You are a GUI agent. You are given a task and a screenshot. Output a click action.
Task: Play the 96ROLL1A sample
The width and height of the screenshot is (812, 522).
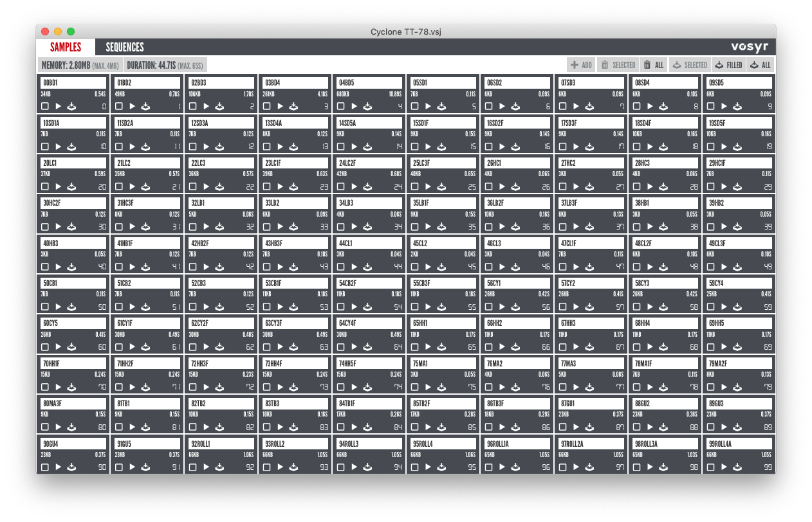coord(502,467)
